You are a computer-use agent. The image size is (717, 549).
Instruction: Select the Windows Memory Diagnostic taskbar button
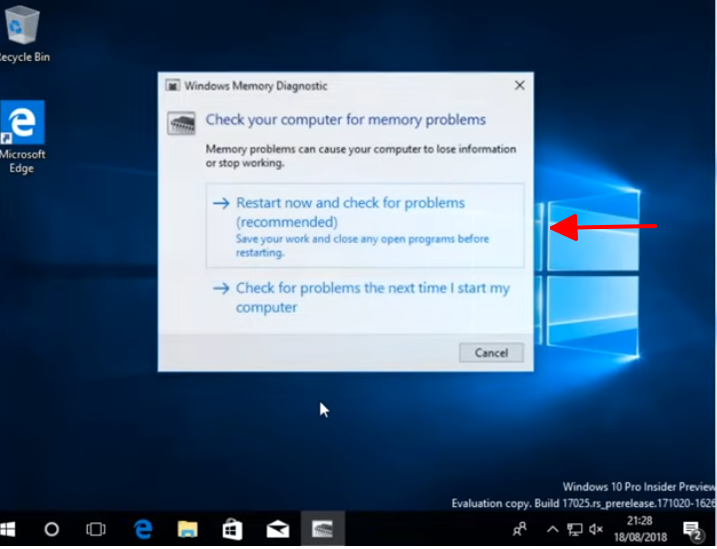322,528
